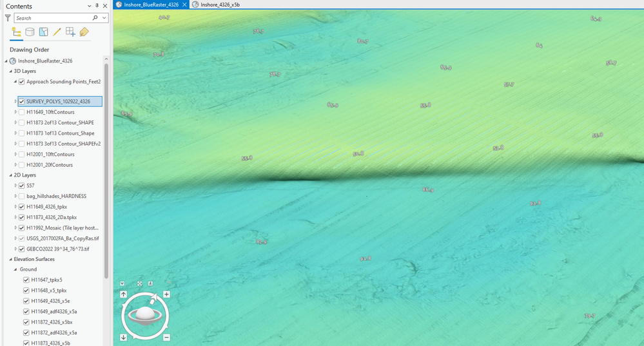Click the navigator first-person walk button
This screenshot has height=346, width=644.
[x=151, y=284]
